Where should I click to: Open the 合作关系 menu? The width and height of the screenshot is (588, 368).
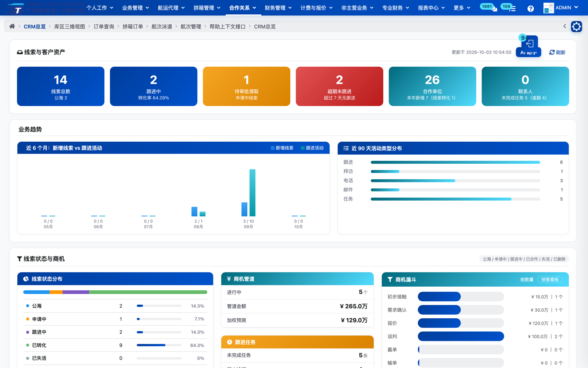coord(243,8)
